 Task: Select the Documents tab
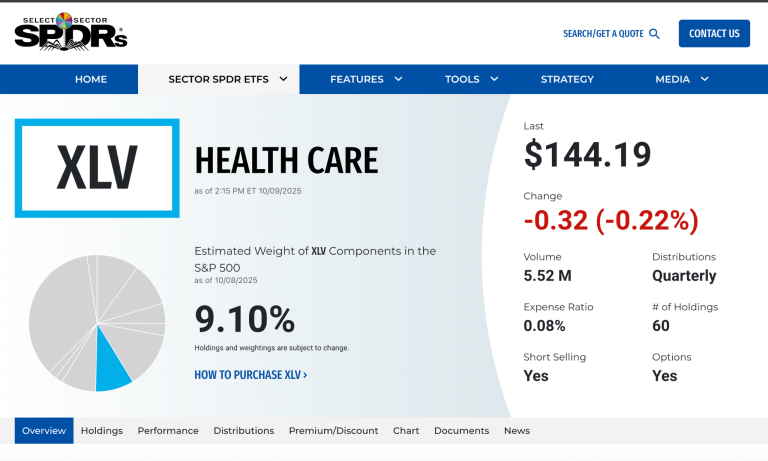(x=461, y=431)
